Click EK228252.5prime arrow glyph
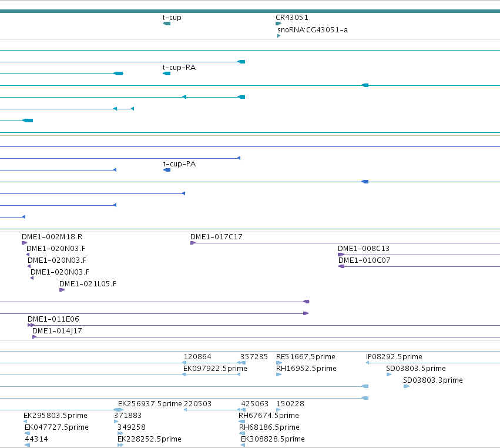 (120, 446)
